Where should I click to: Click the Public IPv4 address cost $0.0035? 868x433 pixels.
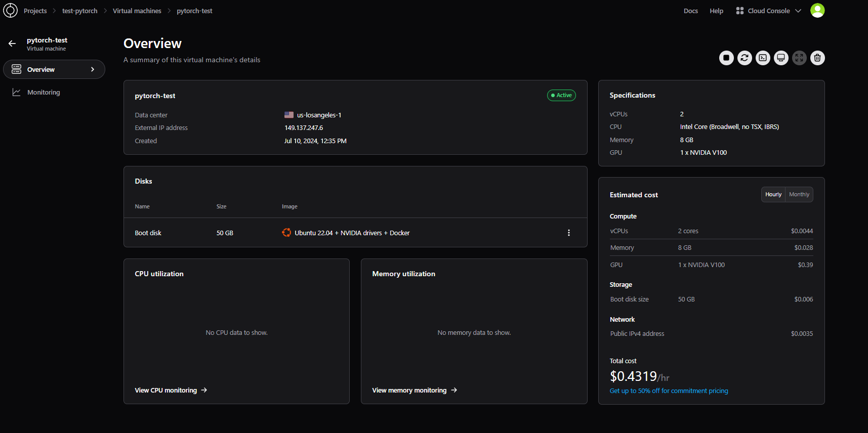tap(802, 333)
